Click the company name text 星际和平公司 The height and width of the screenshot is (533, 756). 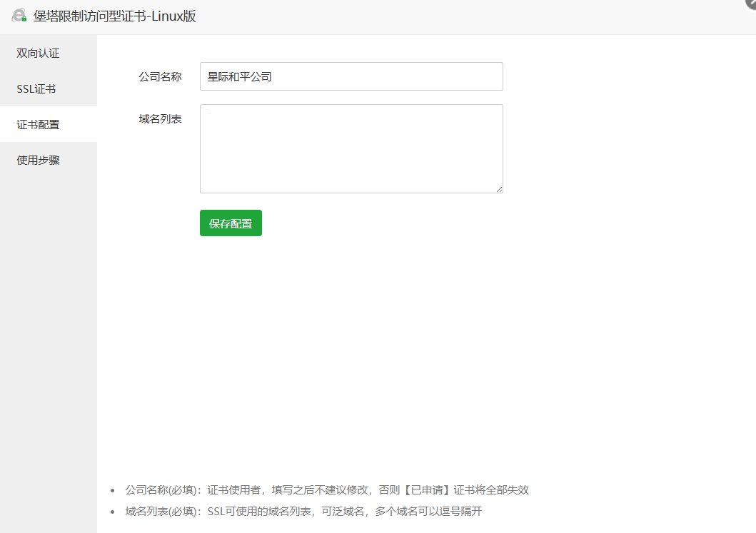237,76
